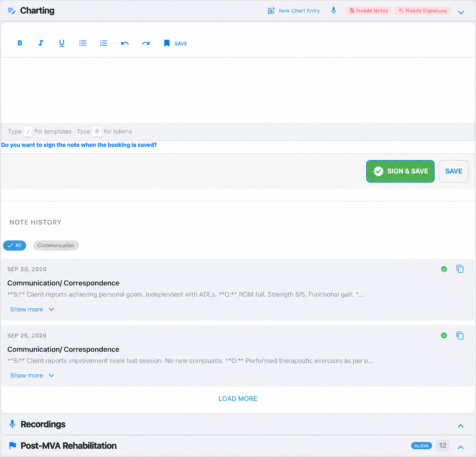Toggle the Recordings section chevron
The width and height of the screenshot is (476, 457).
[461, 426]
